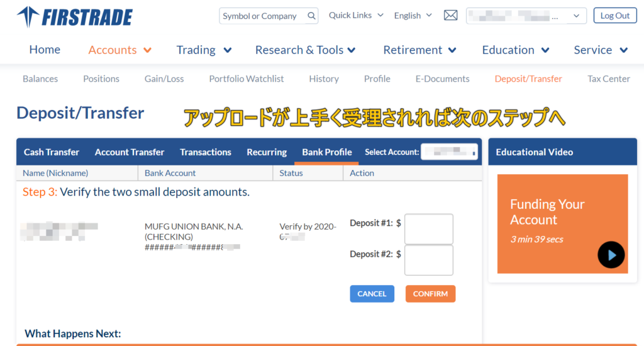Expand the Trading menu
644x346 pixels.
click(204, 50)
